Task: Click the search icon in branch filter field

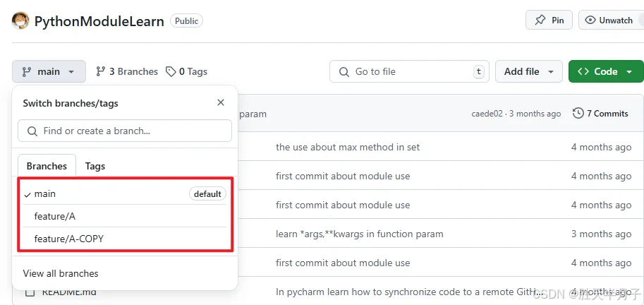Action: click(x=32, y=131)
